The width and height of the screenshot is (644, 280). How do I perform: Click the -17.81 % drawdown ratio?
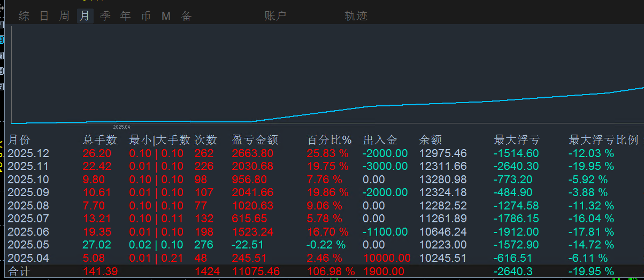[591, 232]
